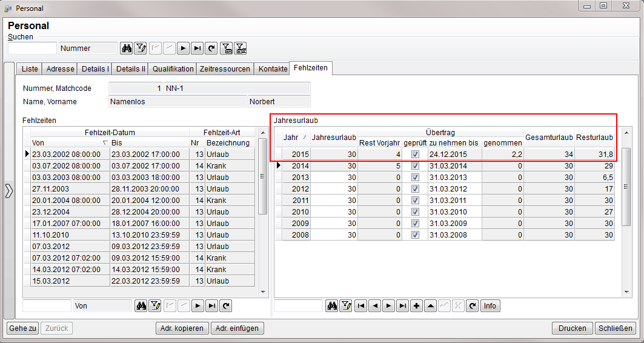This screenshot has height=343, width=644.
Task: Open the filter editor in top toolbar
Action: [140, 48]
